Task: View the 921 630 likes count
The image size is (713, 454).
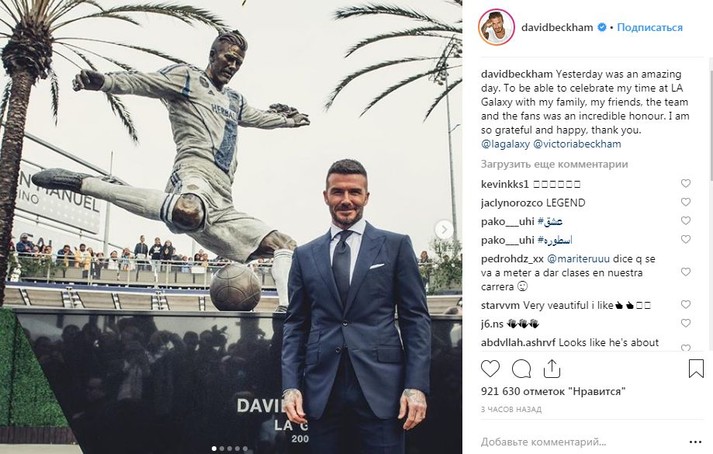Action: 553,391
